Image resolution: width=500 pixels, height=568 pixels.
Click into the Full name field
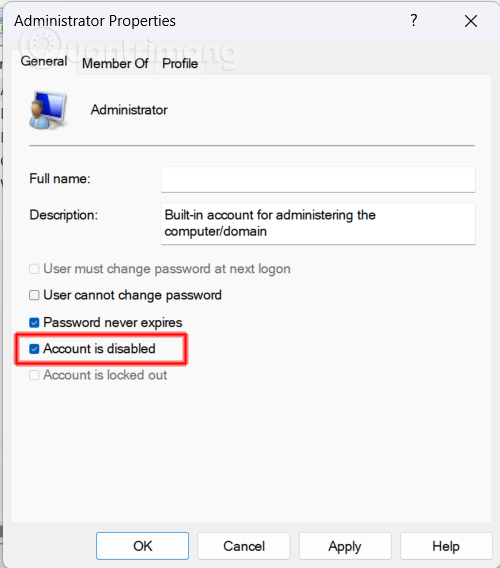click(318, 179)
